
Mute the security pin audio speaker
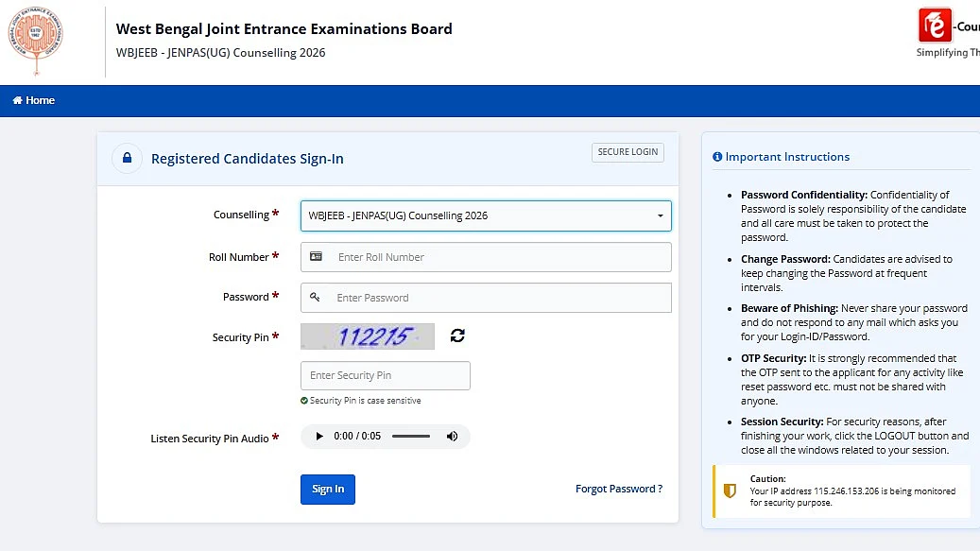[452, 436]
